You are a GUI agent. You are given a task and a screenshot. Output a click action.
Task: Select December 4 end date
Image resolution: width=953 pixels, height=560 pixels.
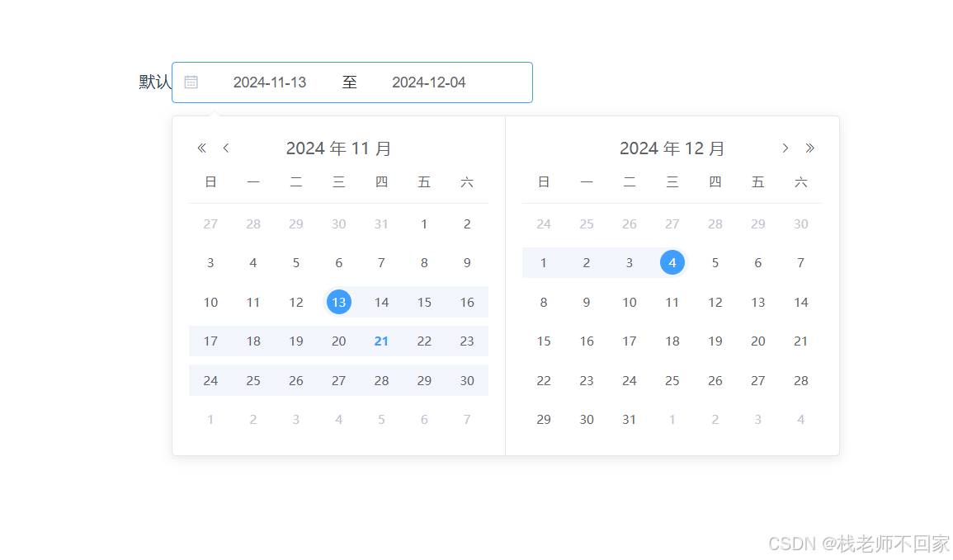coord(672,262)
